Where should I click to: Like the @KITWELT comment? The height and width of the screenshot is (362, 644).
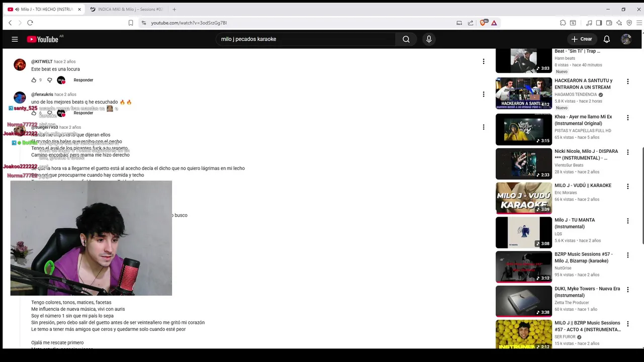[x=34, y=80]
